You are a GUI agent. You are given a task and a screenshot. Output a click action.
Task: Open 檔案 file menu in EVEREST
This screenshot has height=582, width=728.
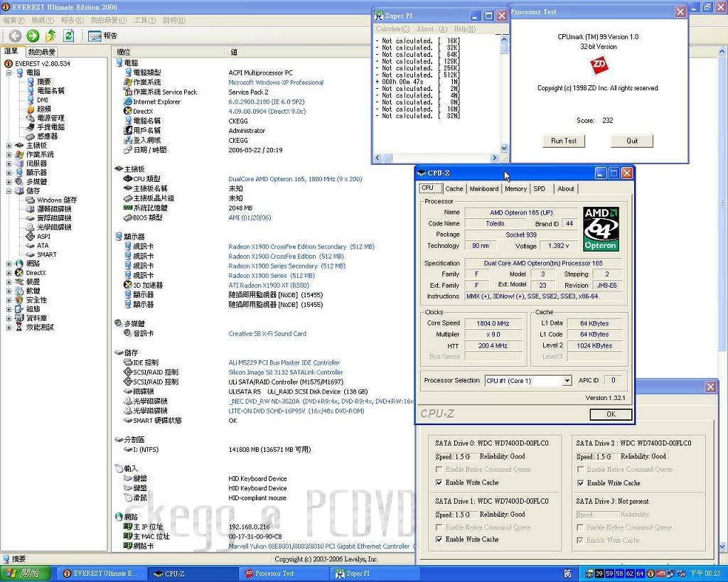(14, 21)
